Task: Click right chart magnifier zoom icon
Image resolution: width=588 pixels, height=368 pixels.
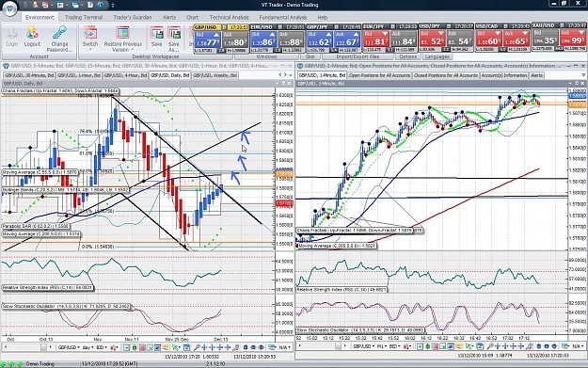Action: click(490, 347)
